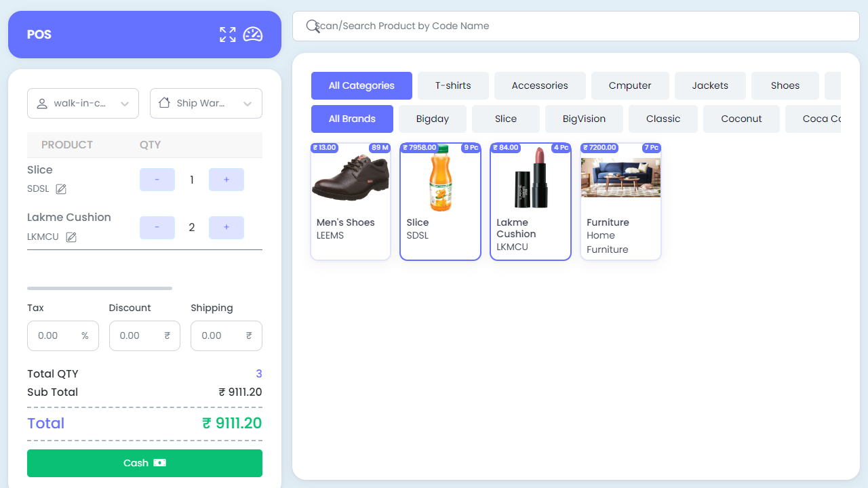Open the Classic brand dropdown filter

[663, 119]
